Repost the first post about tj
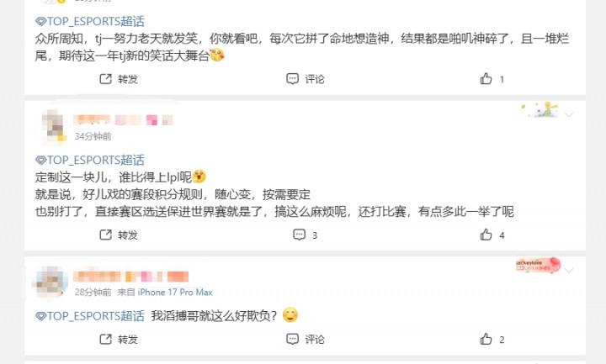This screenshot has width=606, height=364. click(118, 79)
